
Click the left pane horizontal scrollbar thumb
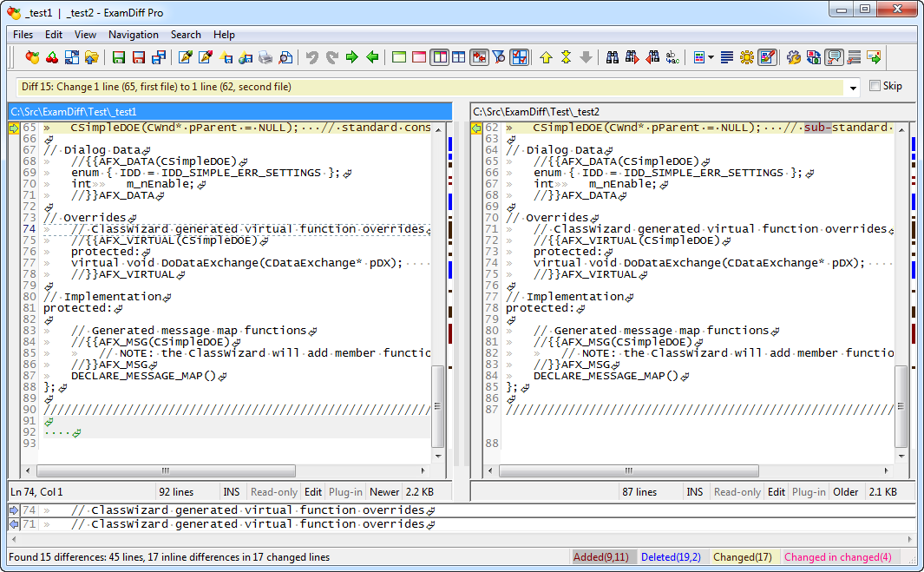pos(167,470)
